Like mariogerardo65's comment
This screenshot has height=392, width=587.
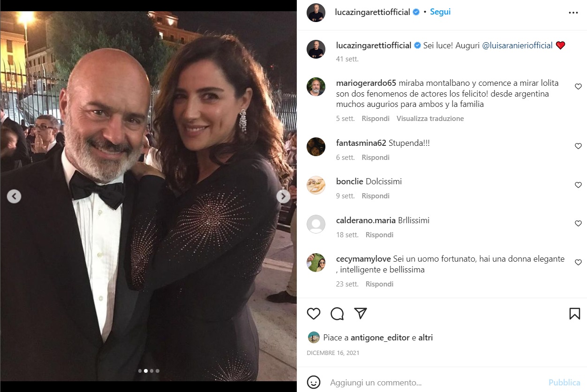[578, 87]
